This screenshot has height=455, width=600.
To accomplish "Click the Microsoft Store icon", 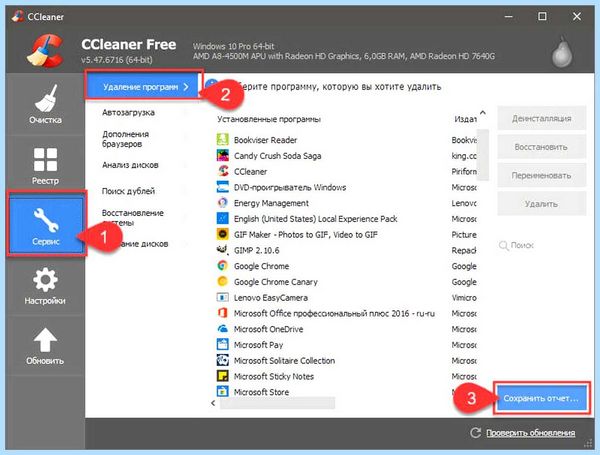I will click(222, 391).
